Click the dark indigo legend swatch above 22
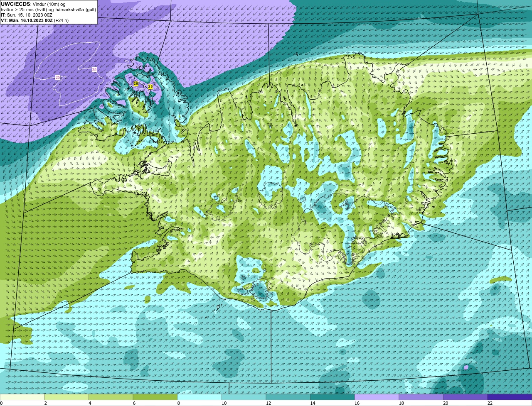This screenshot has width=532, height=406. pos(510,397)
